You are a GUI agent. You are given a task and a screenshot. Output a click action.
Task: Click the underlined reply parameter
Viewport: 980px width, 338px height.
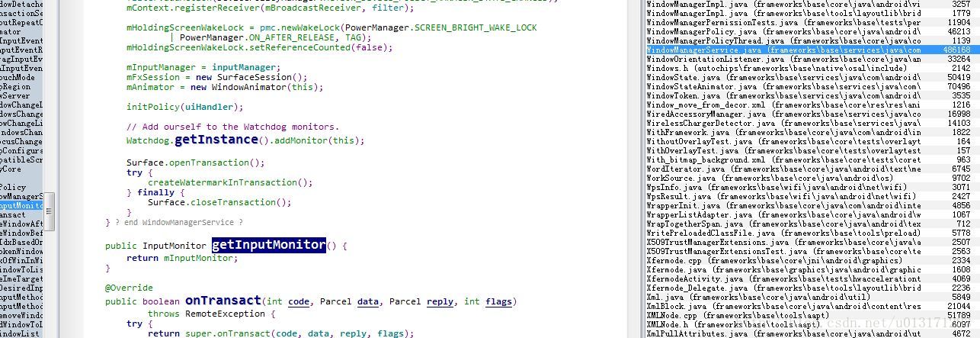tap(440, 302)
